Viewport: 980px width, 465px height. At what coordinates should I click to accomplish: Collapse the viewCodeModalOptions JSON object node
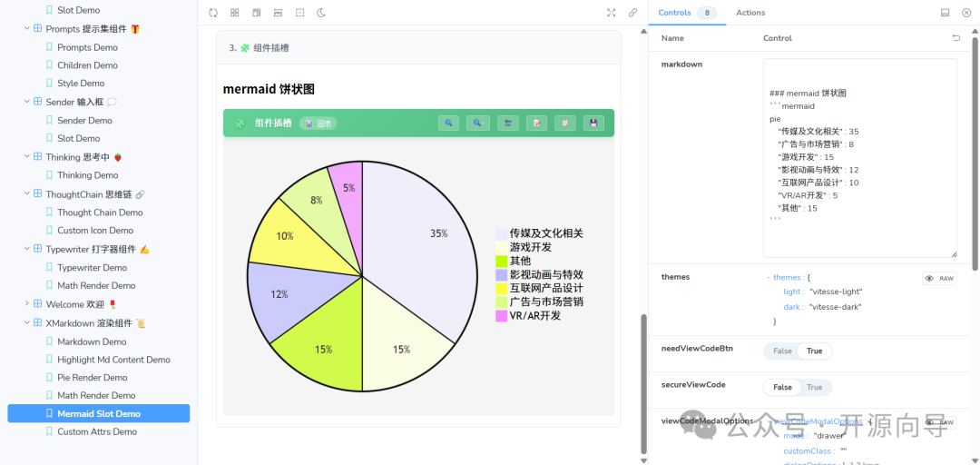pyautogui.click(x=769, y=421)
